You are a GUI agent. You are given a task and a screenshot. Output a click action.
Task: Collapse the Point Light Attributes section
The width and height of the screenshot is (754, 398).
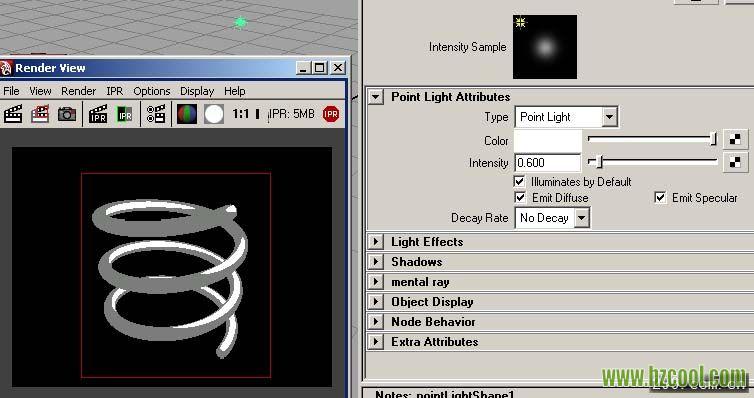376,97
